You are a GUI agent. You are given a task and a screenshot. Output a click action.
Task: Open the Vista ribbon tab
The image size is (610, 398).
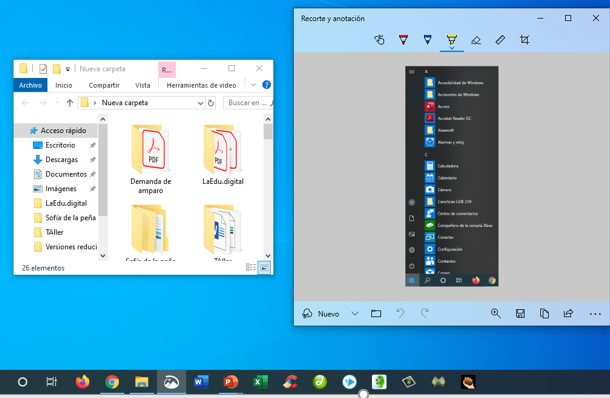point(142,85)
